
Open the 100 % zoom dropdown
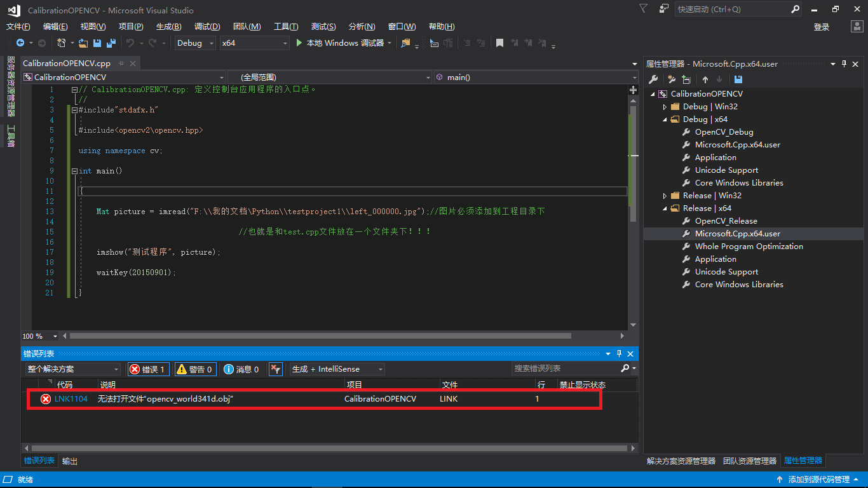coord(40,336)
